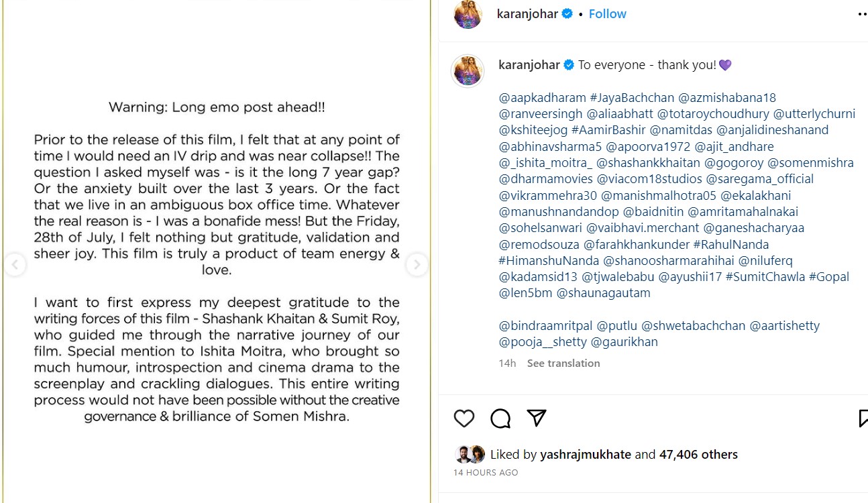Open the three-dot more options menu
Screen dimensions: 868x503
point(862,14)
